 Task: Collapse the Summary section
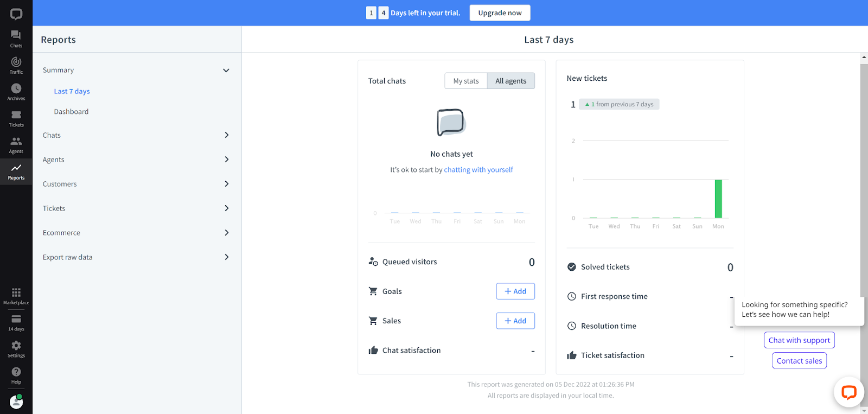226,71
